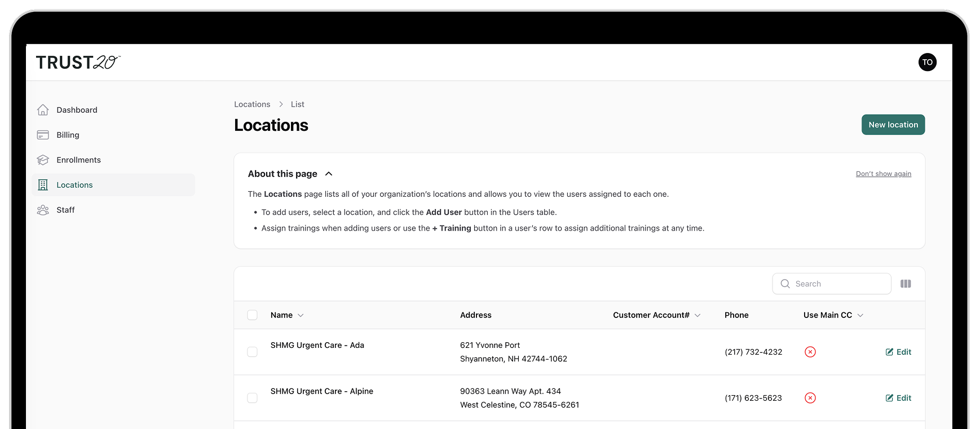The image size is (980, 429).
Task: Click the New location button
Action: pyautogui.click(x=893, y=125)
